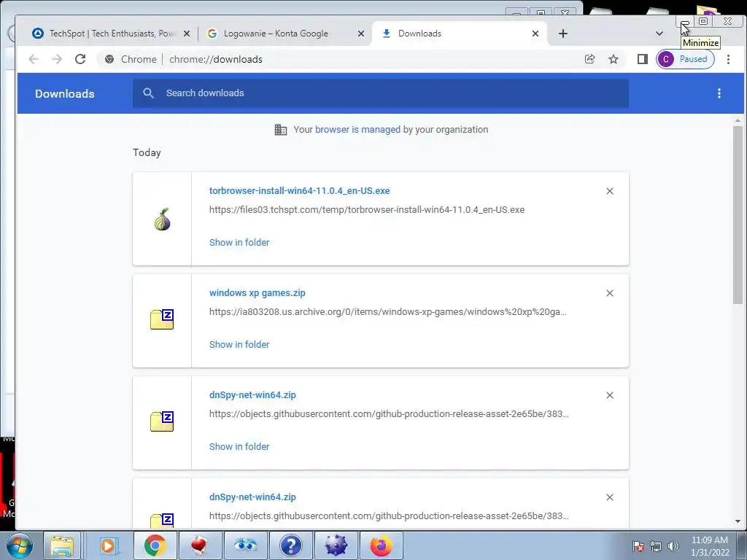Show the first dnSpy-net-win64.zip in folder

point(239,447)
